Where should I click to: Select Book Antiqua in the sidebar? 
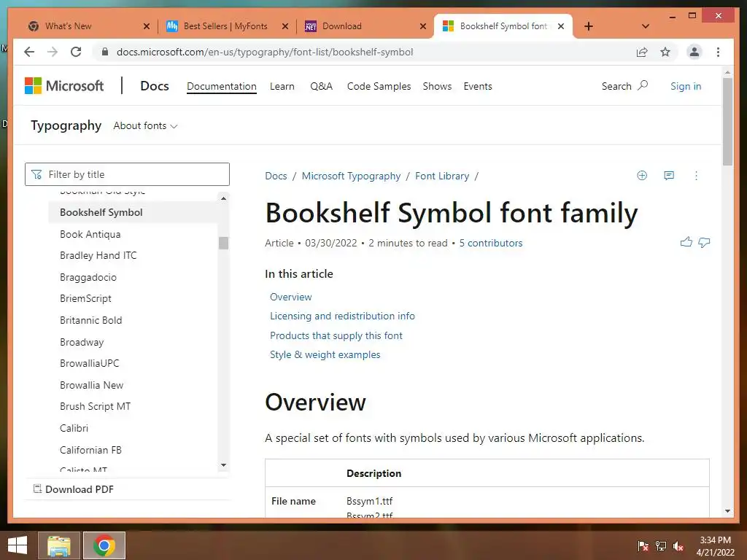[x=90, y=234]
